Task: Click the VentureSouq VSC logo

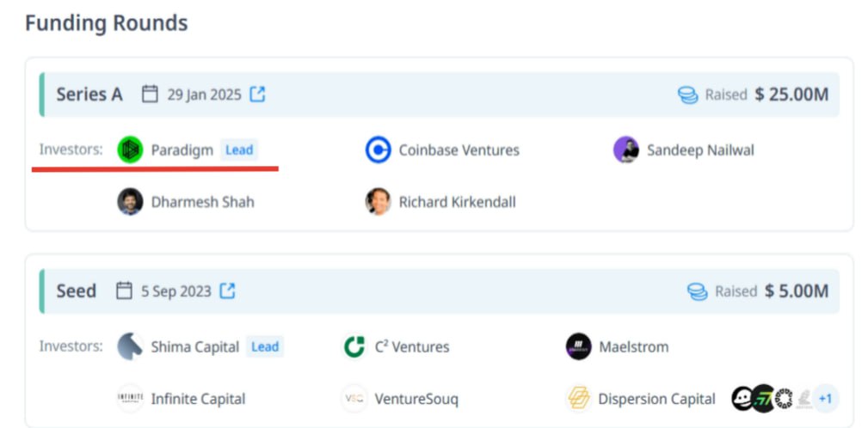Action: click(x=354, y=398)
